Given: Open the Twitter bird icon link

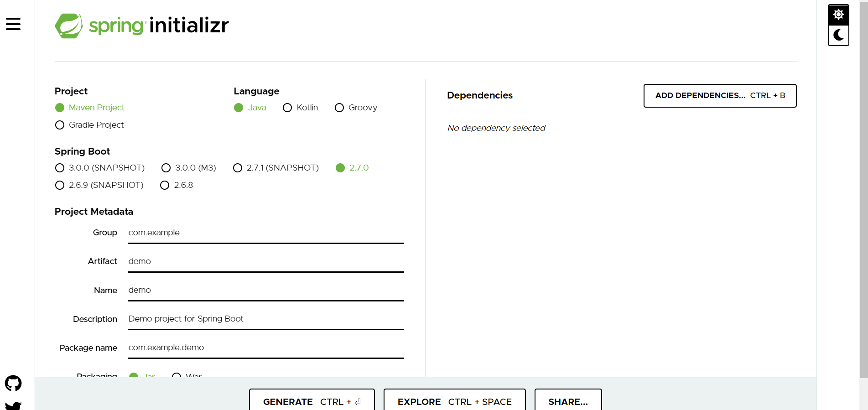Looking at the screenshot, I should click(13, 405).
